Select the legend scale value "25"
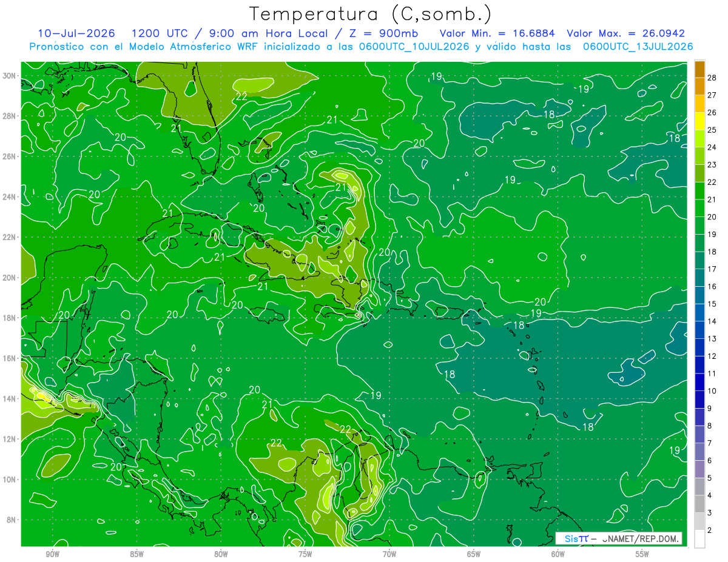The height and width of the screenshot is (562, 728). (712, 130)
